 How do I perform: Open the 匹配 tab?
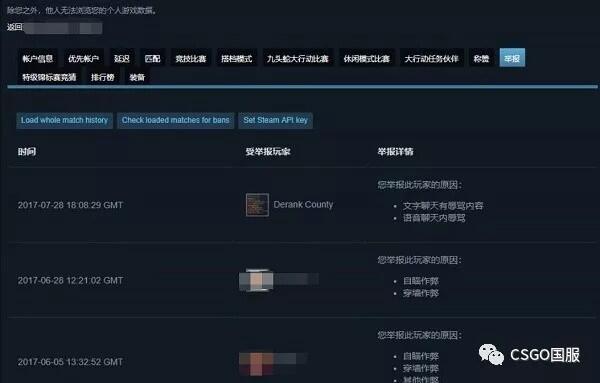point(152,59)
